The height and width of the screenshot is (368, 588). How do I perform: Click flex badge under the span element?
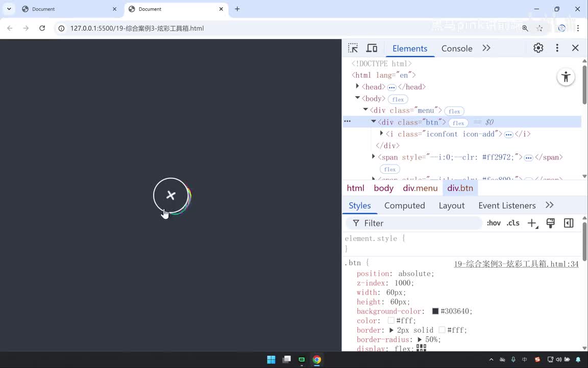tap(389, 169)
